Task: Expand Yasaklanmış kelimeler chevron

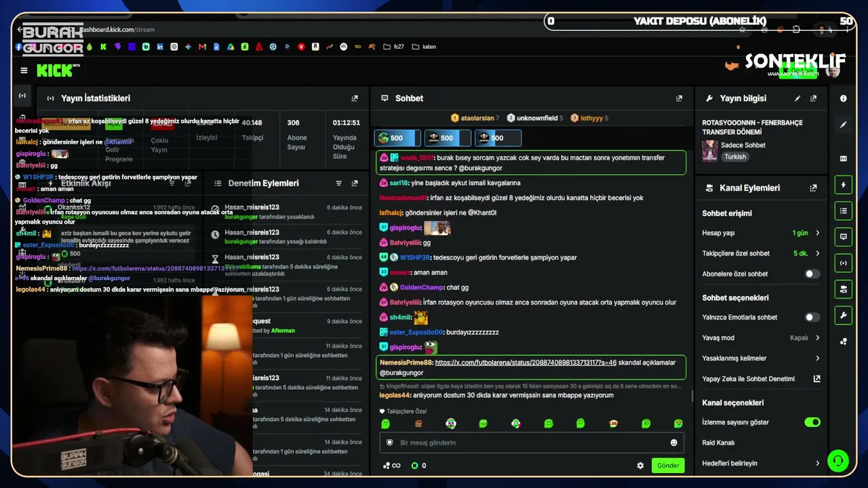Action: (817, 359)
